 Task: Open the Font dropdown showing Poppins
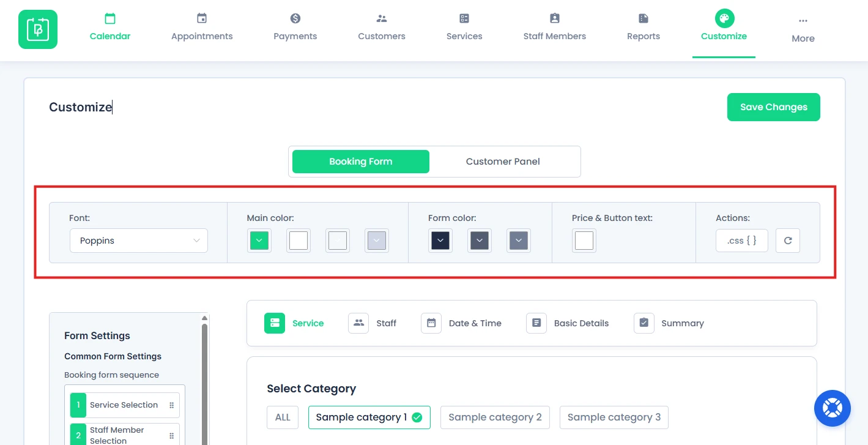pos(139,241)
